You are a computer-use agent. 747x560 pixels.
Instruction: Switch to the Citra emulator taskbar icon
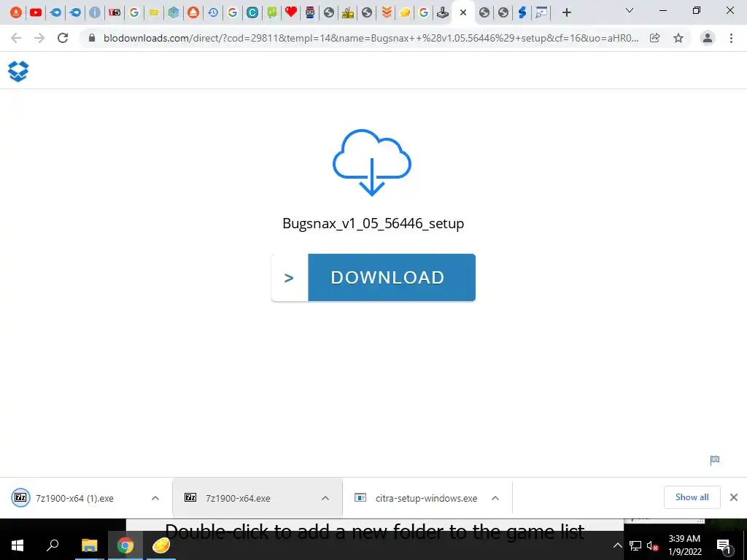point(161,545)
